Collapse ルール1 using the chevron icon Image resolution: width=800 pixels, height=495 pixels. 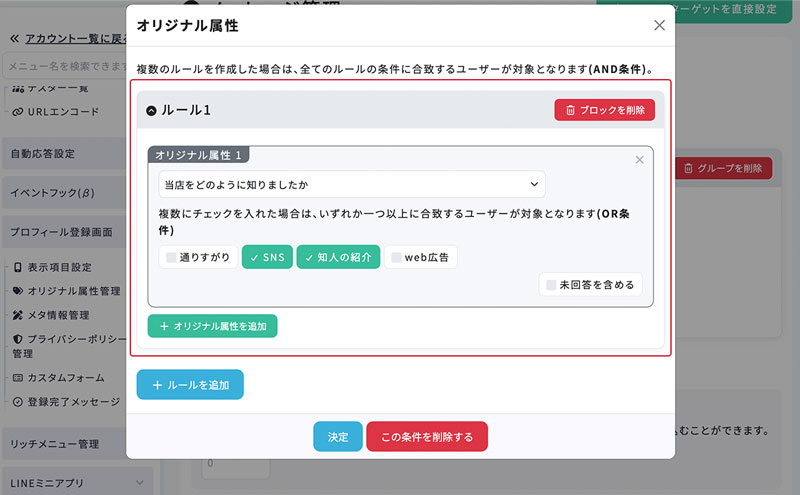[152, 111]
